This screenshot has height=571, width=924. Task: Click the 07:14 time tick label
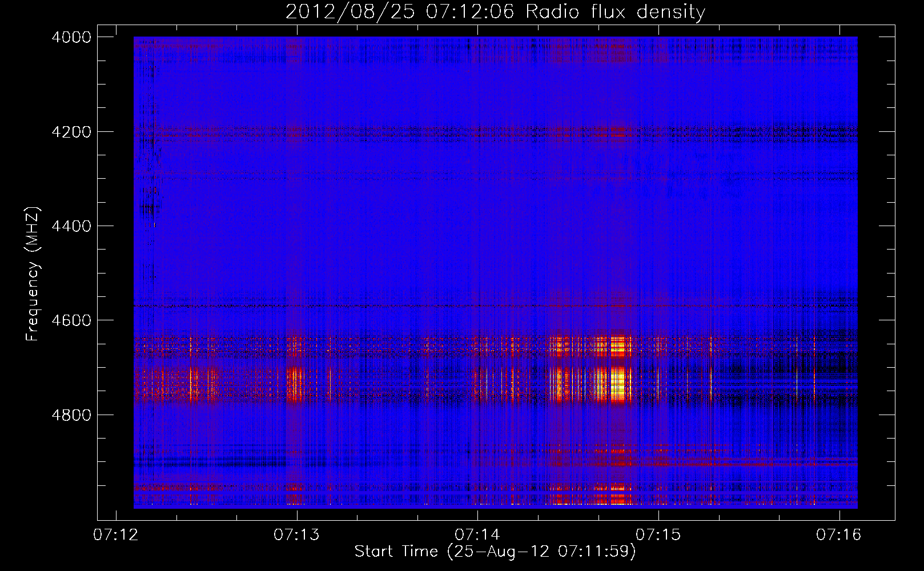click(477, 535)
